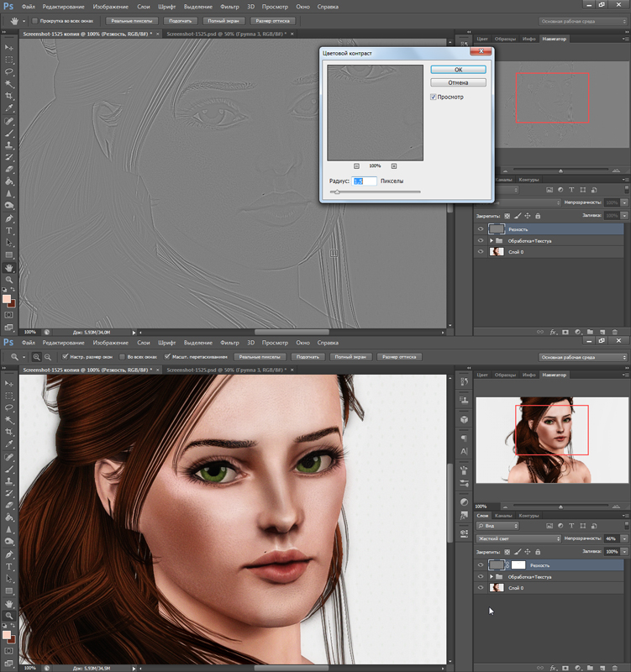Select the Lasso tool in the bottom window
The height and width of the screenshot is (672, 631).
(9, 407)
